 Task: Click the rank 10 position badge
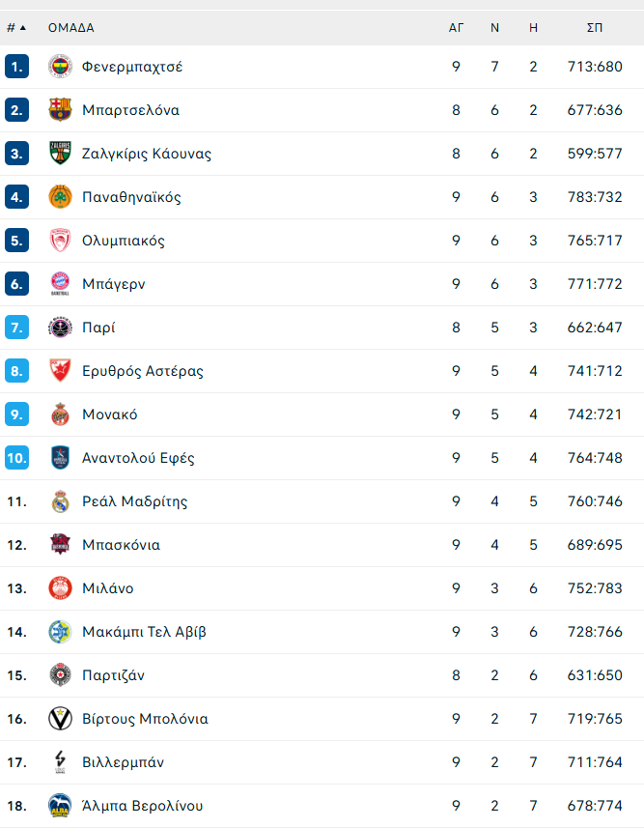coord(16,458)
